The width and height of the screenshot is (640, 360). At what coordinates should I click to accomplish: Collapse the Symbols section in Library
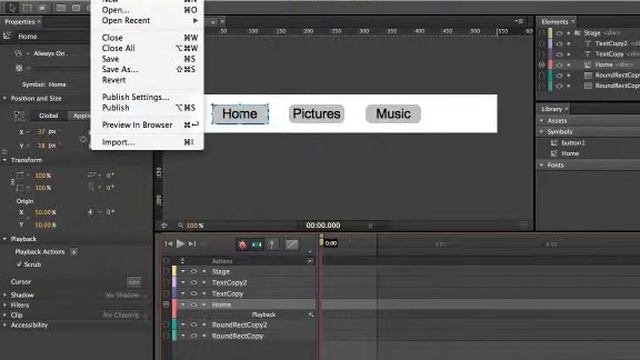pos(542,132)
